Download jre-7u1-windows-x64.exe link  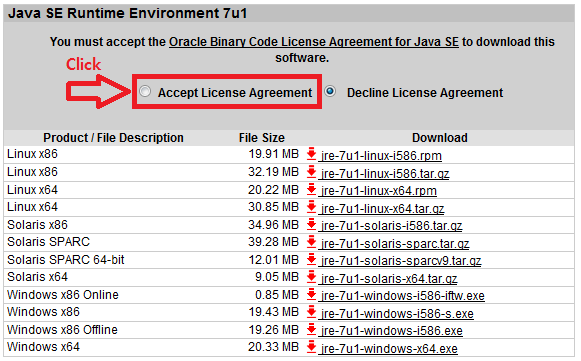click(389, 349)
